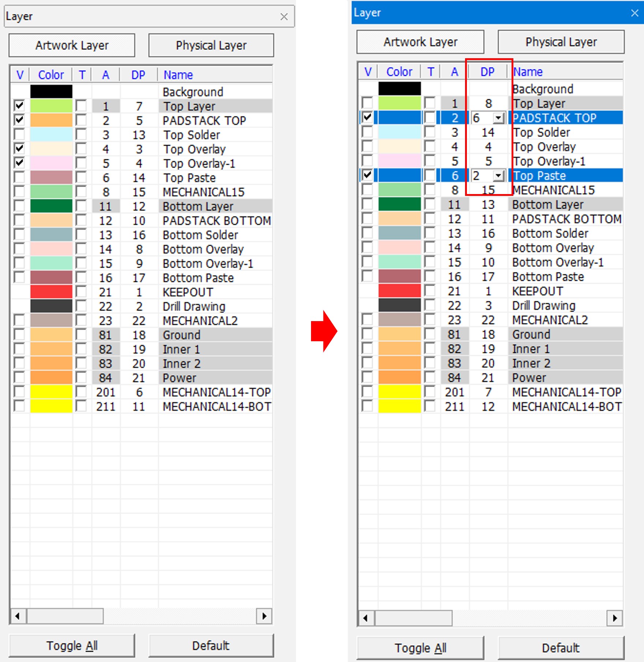
Task: Uncheck Top Layer visibility in left panel
Action: point(19,106)
